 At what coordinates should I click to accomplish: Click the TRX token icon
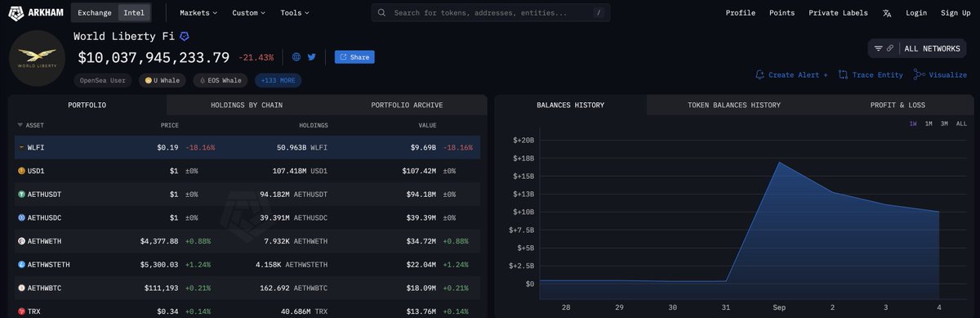[21, 311]
